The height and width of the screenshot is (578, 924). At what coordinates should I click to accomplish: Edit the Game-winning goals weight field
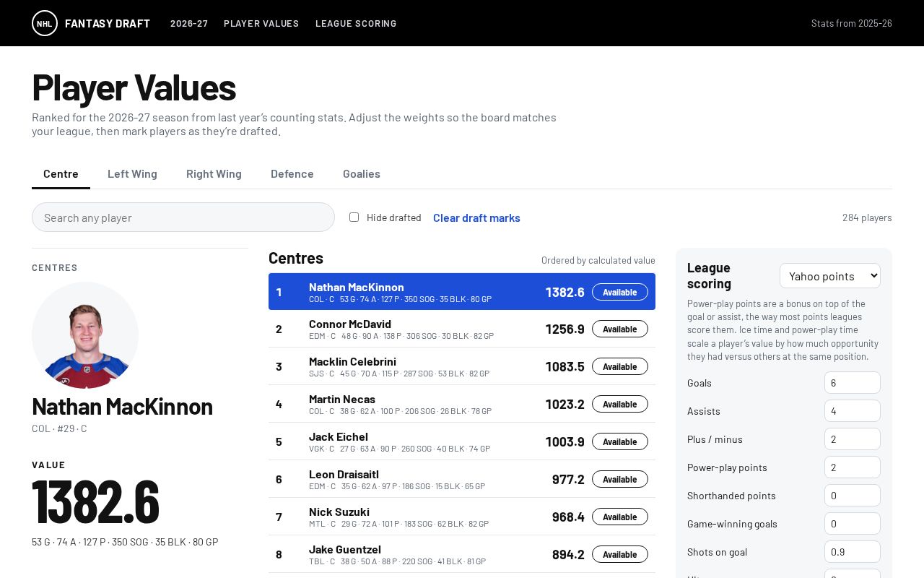tap(853, 524)
